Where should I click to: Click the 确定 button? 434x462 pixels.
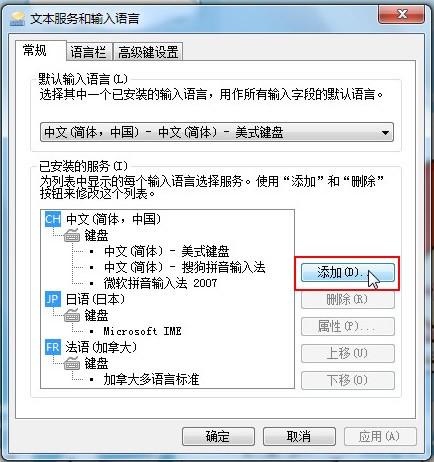point(218,436)
